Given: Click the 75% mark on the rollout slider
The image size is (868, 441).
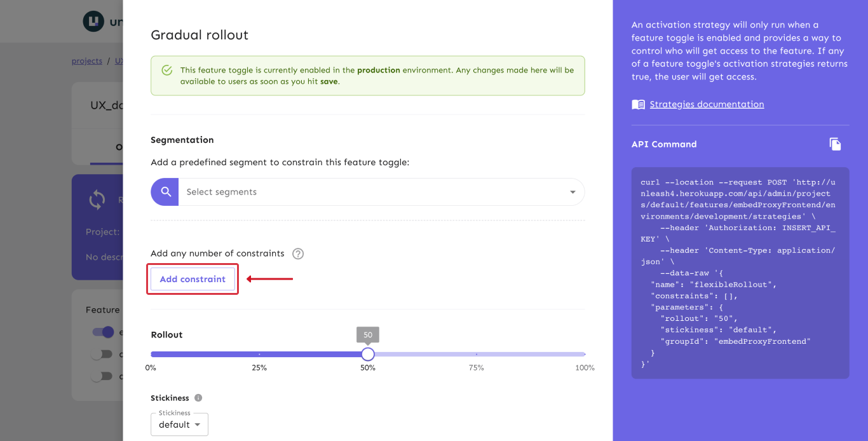Looking at the screenshot, I should click(477, 354).
